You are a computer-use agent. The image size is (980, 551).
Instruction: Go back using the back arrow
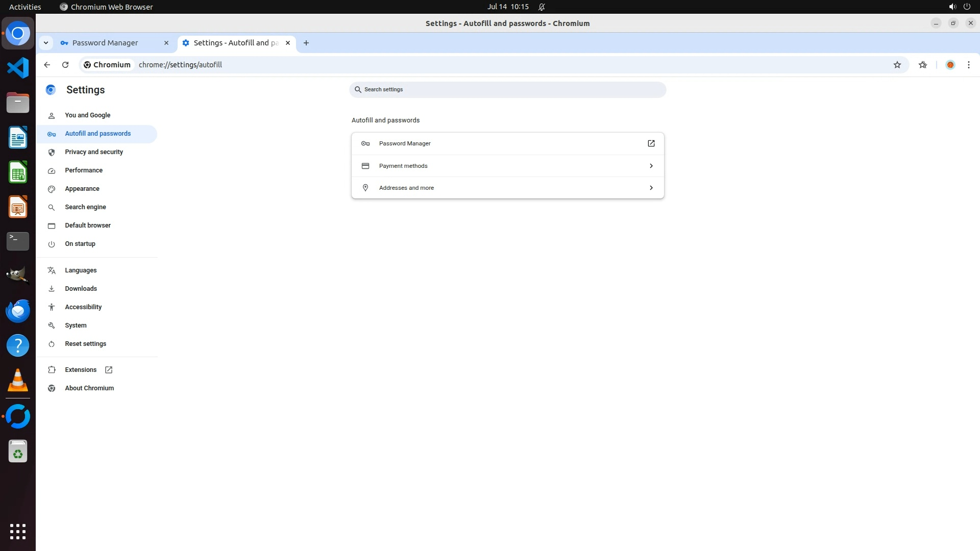click(47, 65)
